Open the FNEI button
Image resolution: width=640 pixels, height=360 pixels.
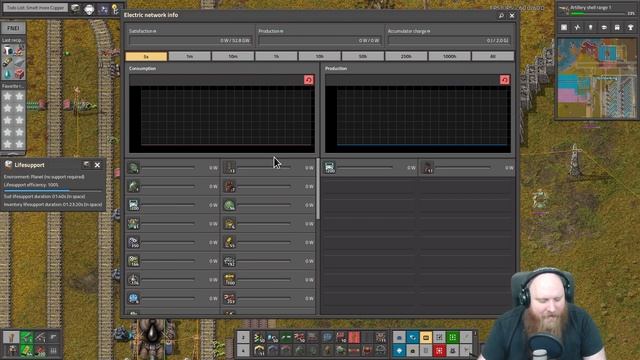click(x=13, y=28)
